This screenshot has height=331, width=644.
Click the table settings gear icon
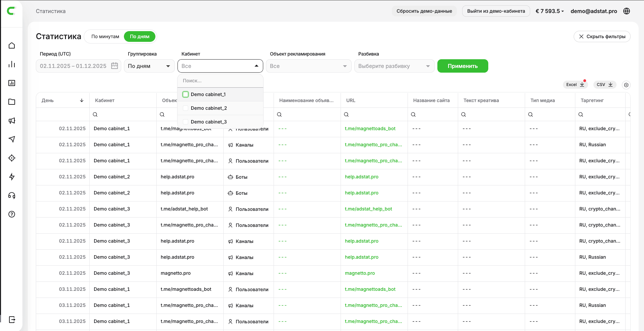[626, 85]
